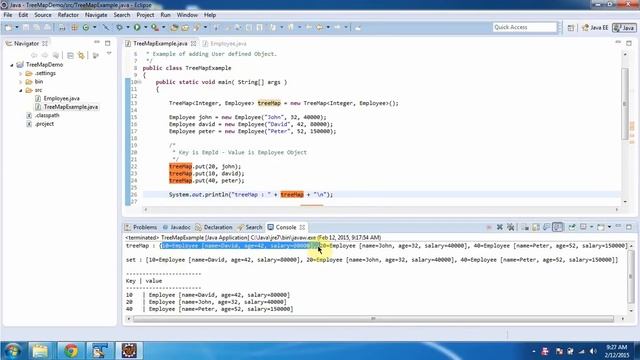Maximize the Console view

tap(629, 227)
